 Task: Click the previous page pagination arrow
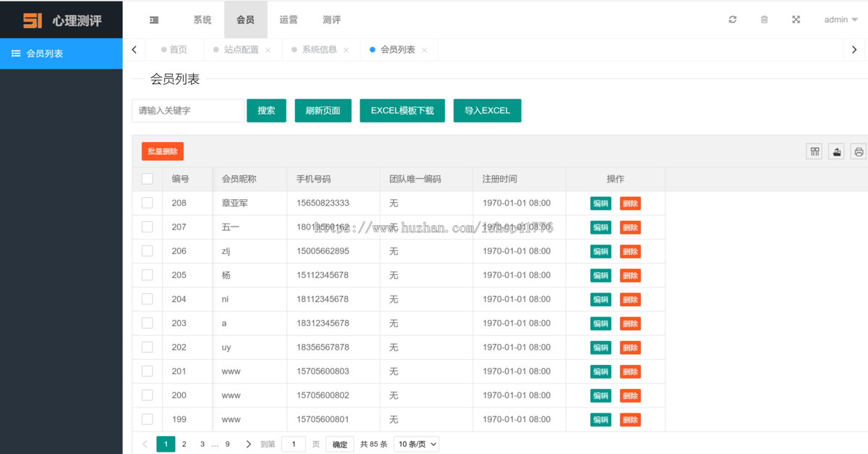pyautogui.click(x=145, y=444)
